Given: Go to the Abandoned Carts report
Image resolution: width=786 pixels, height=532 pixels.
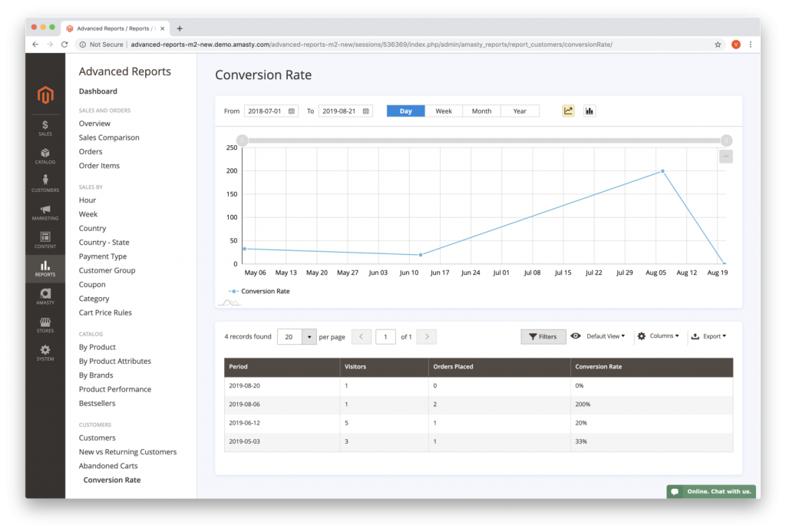Looking at the screenshot, I should click(x=107, y=465).
